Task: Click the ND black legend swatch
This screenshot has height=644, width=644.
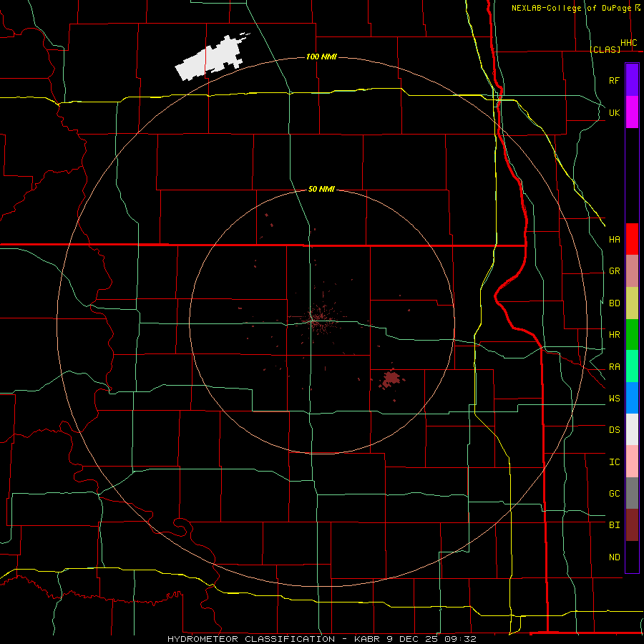Action: pyautogui.click(x=632, y=557)
